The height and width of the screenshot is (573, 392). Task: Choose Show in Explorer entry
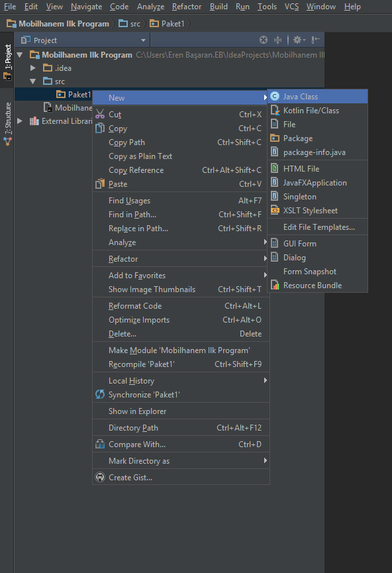181,411
